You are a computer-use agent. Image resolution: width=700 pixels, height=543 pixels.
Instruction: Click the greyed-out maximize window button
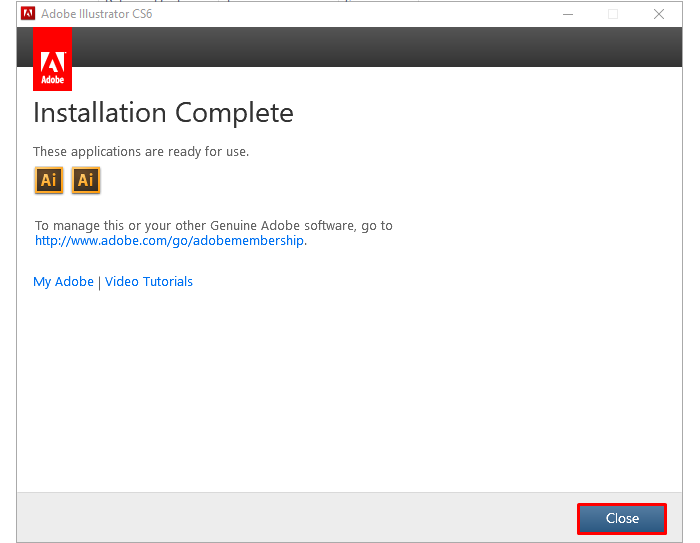[x=613, y=14]
